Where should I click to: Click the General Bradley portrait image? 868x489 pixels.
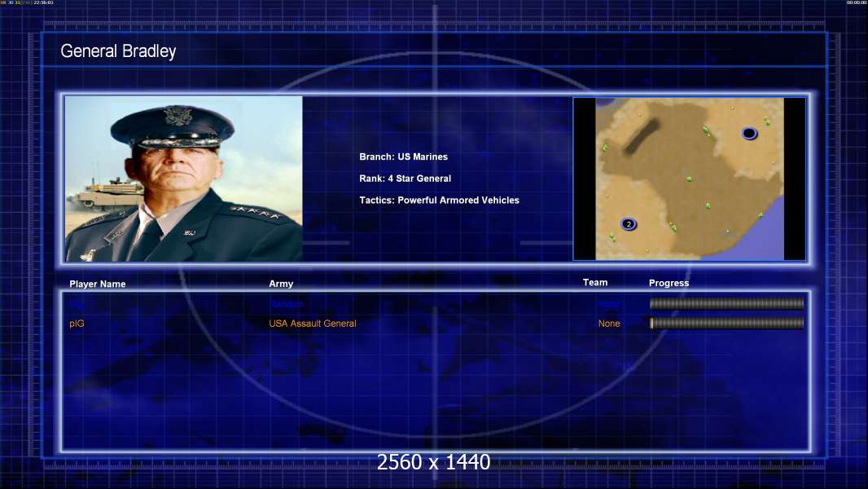184,178
